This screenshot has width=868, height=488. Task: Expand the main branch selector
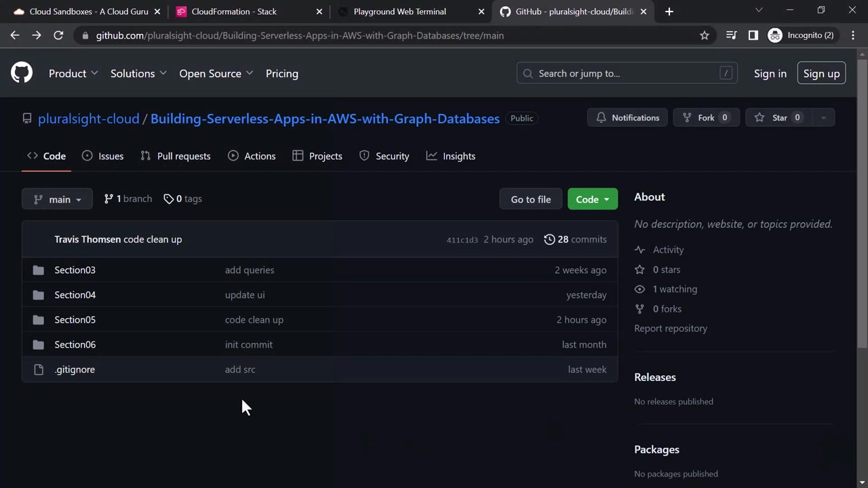pos(57,199)
